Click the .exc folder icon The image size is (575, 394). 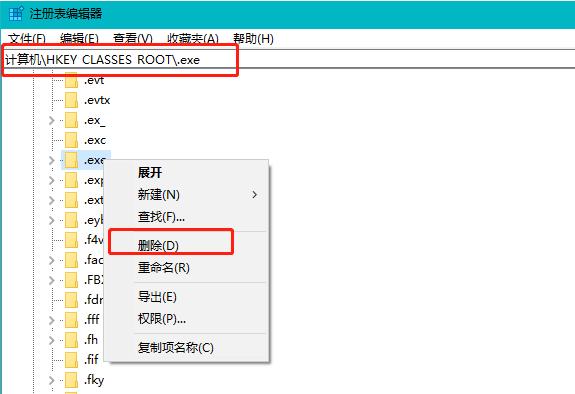[71, 140]
